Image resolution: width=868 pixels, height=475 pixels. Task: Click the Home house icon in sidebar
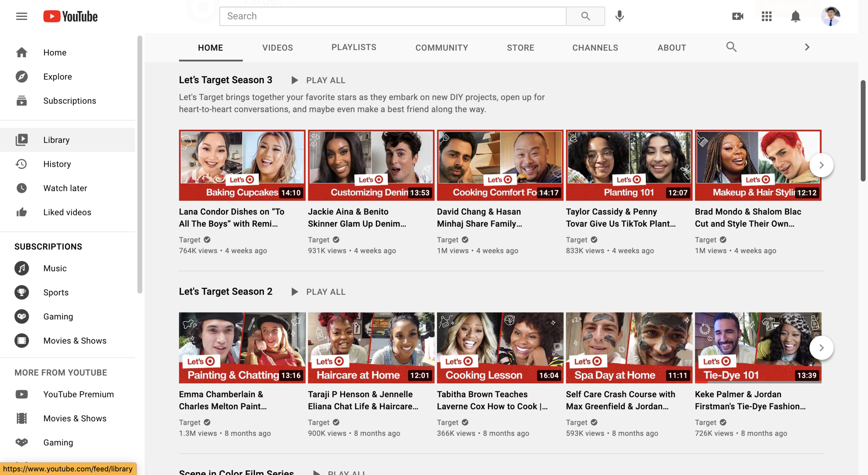(22, 52)
